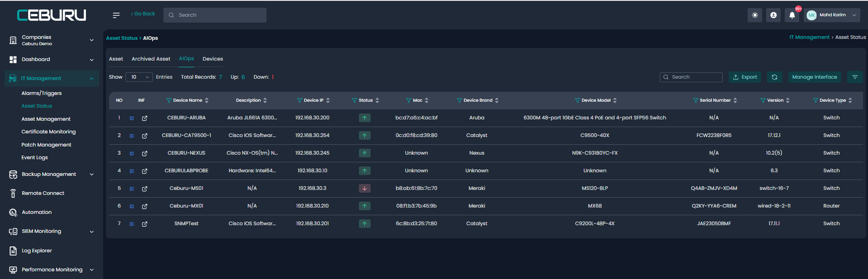Click the Device IP column filter icon

(x=300, y=100)
